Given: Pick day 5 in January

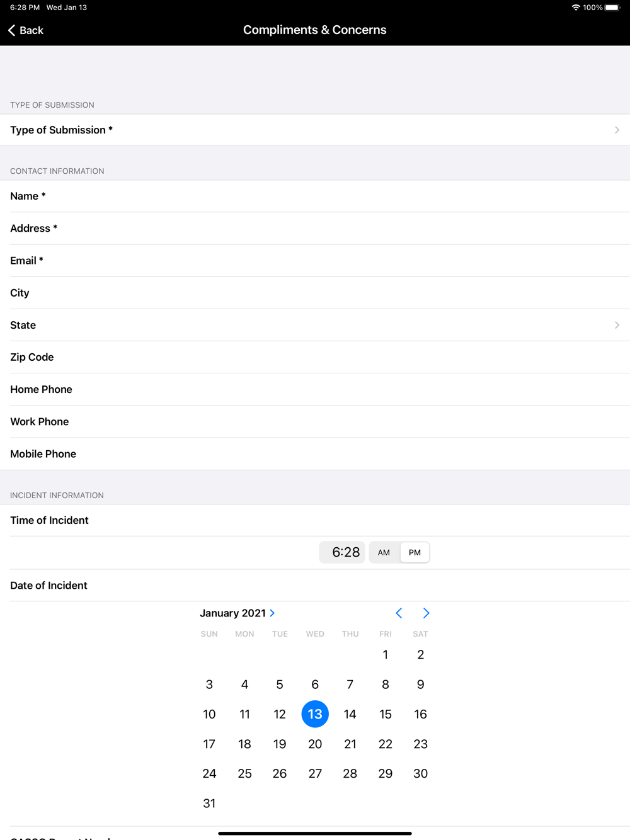Looking at the screenshot, I should coord(280,684).
